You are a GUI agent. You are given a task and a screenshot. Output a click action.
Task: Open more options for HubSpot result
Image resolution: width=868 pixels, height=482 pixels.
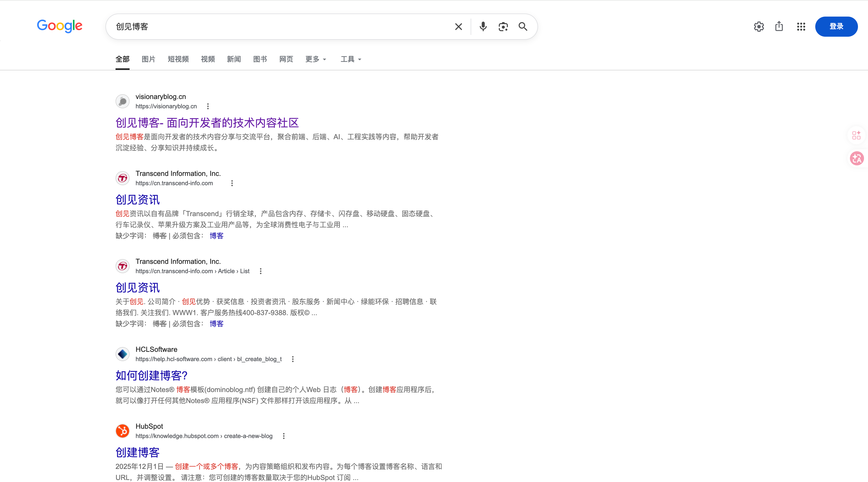coord(284,436)
